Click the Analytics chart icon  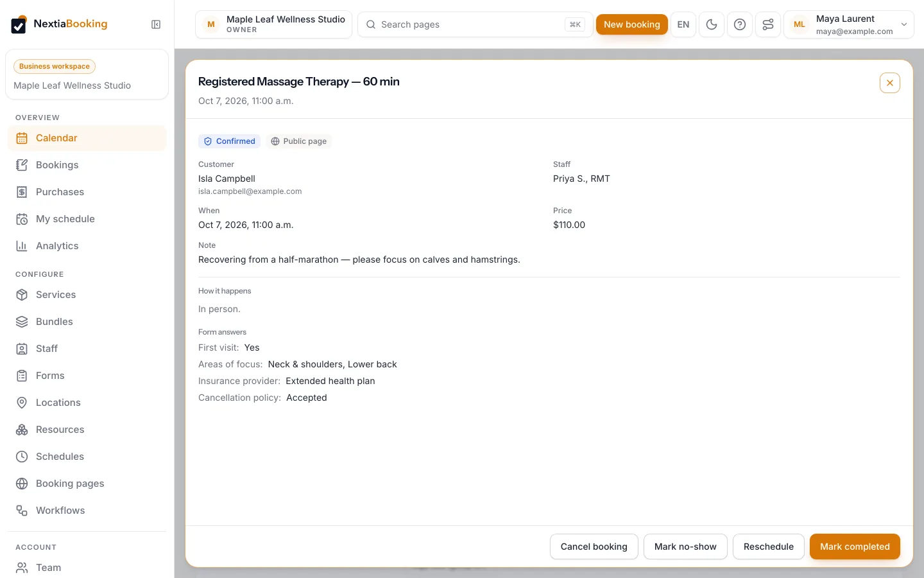point(22,246)
